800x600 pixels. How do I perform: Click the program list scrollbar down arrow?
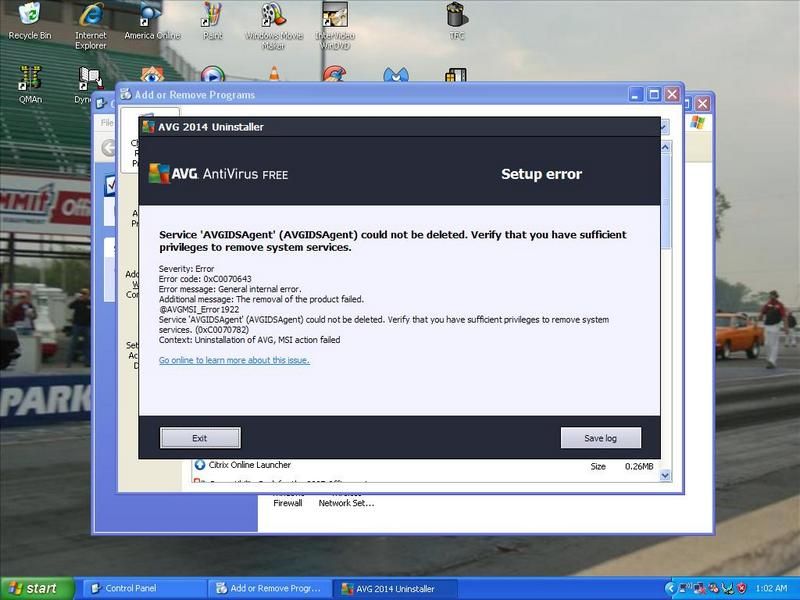(665, 476)
